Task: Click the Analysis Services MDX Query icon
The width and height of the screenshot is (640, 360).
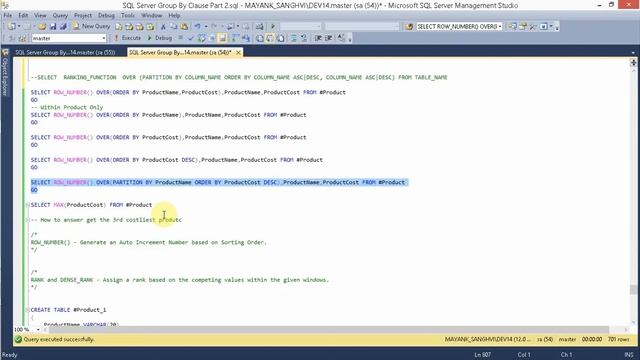Action: coord(129,27)
